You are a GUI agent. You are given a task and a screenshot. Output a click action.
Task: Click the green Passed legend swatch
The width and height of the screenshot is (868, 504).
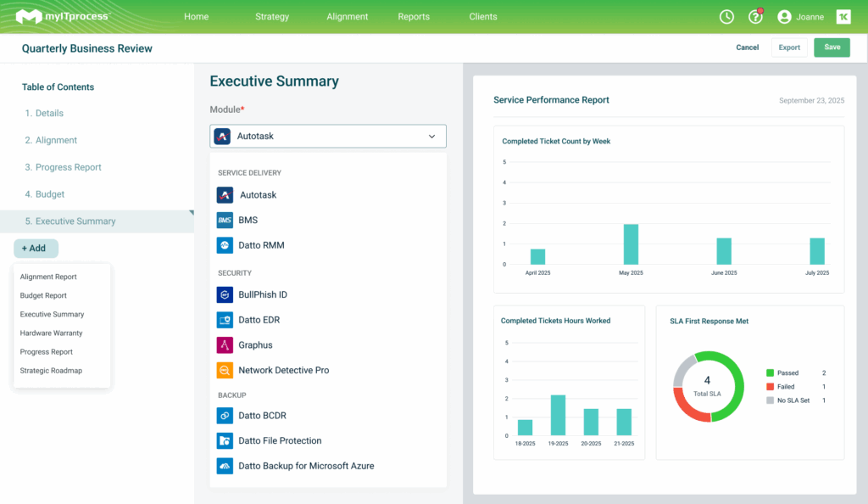coord(770,373)
